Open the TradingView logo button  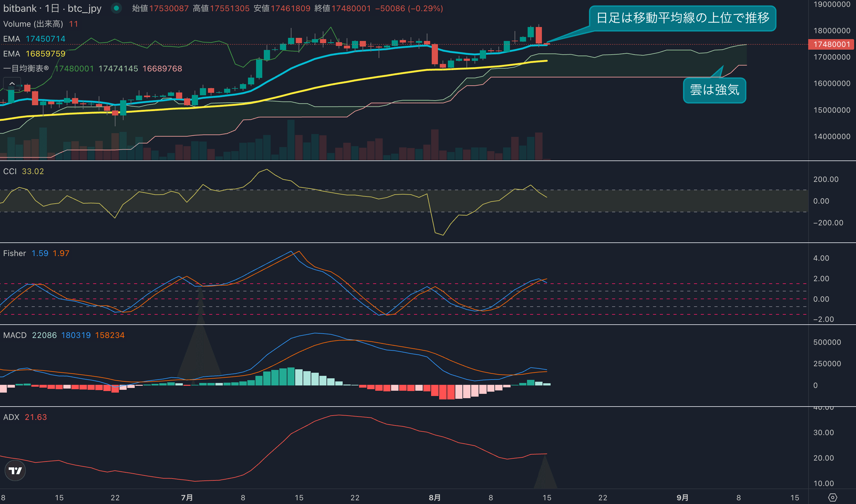(x=15, y=470)
